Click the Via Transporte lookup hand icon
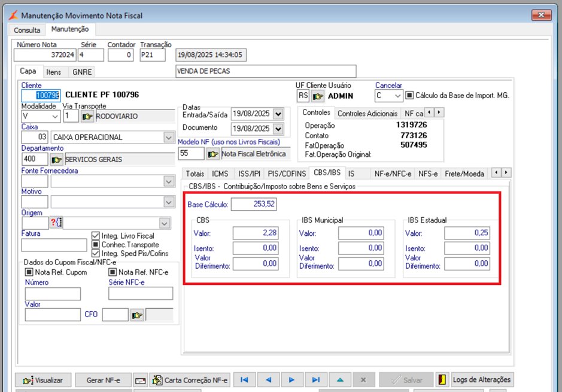The image size is (562, 392). [x=88, y=116]
